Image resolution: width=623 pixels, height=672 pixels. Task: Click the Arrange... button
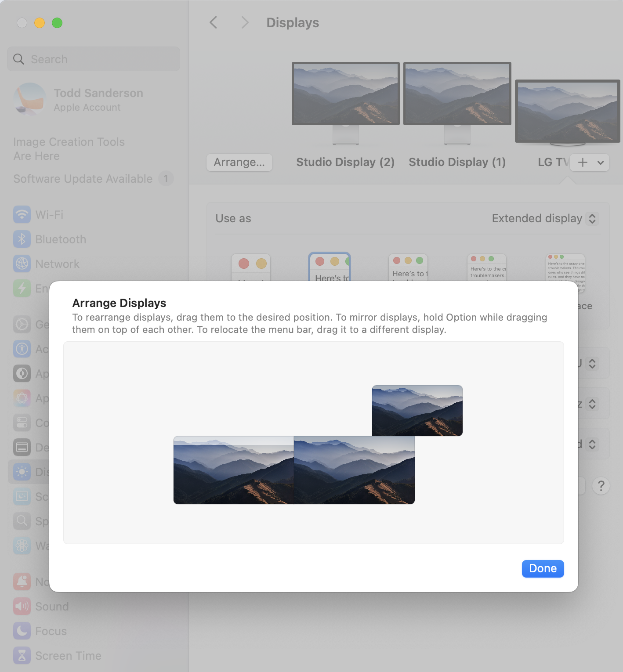tap(239, 163)
